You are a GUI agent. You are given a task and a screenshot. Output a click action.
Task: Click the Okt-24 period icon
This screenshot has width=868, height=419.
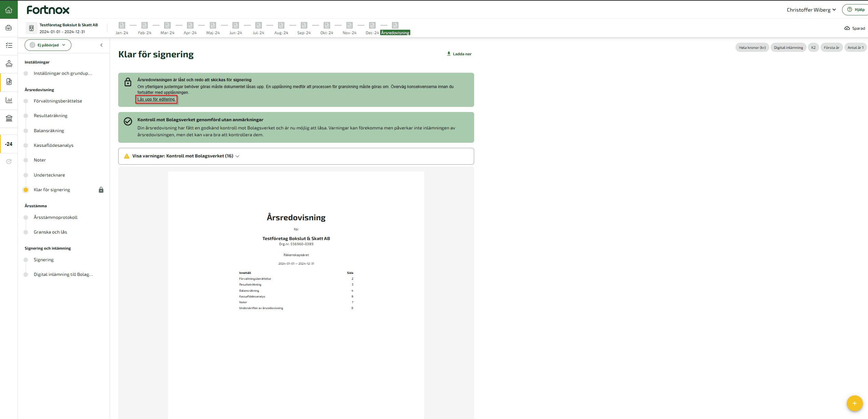tap(327, 25)
